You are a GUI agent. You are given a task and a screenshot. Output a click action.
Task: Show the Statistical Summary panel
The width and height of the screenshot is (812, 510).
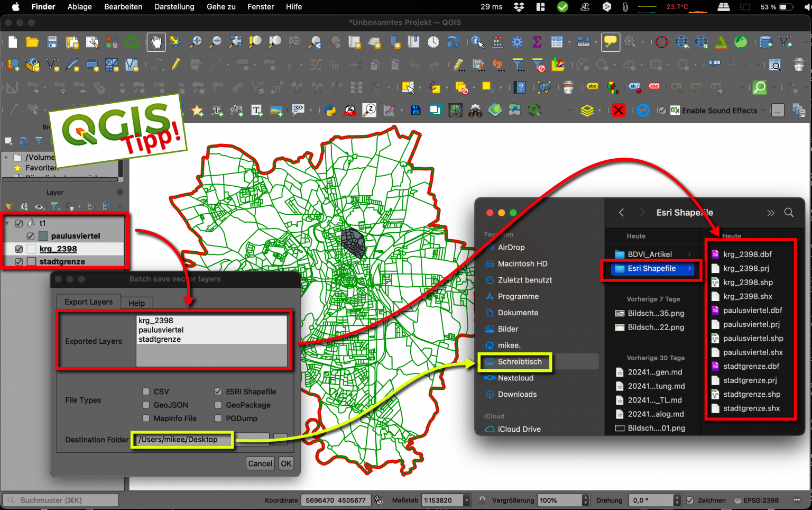pyautogui.click(x=537, y=42)
